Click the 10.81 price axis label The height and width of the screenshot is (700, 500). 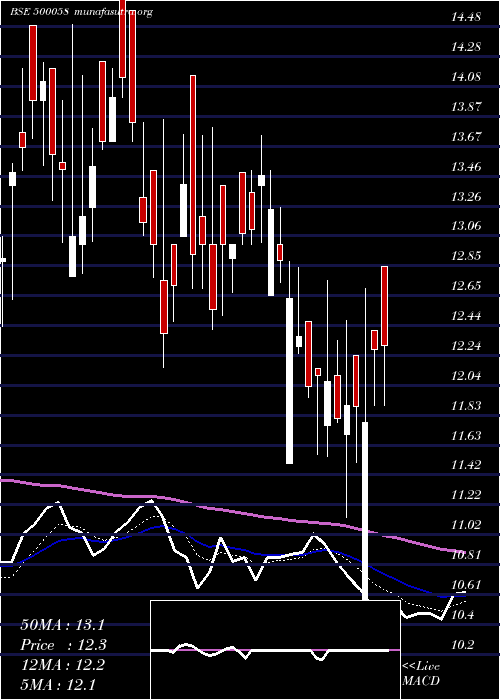tap(466, 555)
